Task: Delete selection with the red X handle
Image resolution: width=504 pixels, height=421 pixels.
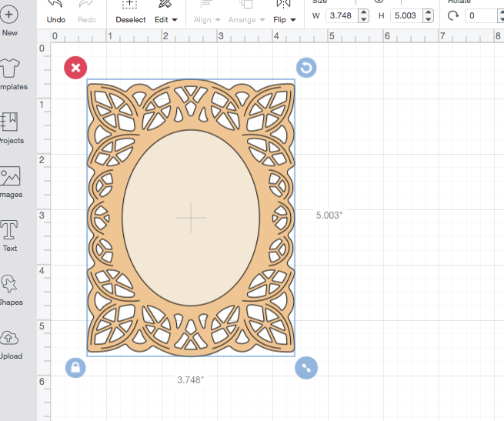Action: [75, 68]
